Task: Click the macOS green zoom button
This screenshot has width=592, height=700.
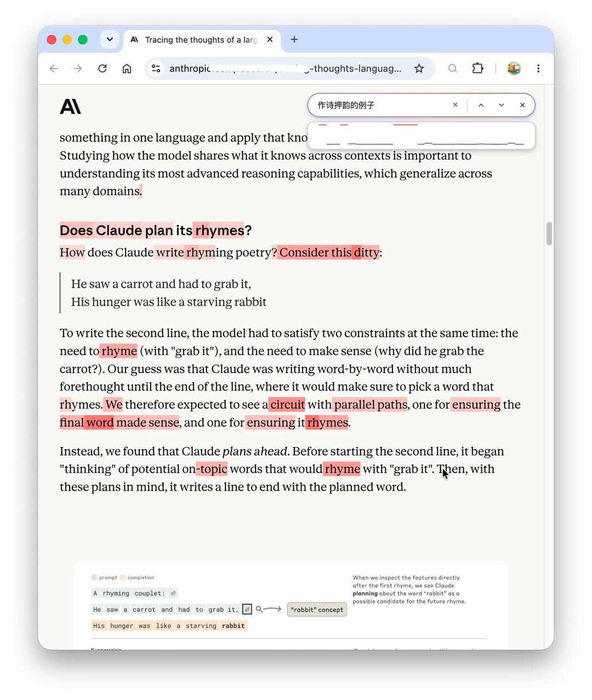Action: pyautogui.click(x=83, y=39)
